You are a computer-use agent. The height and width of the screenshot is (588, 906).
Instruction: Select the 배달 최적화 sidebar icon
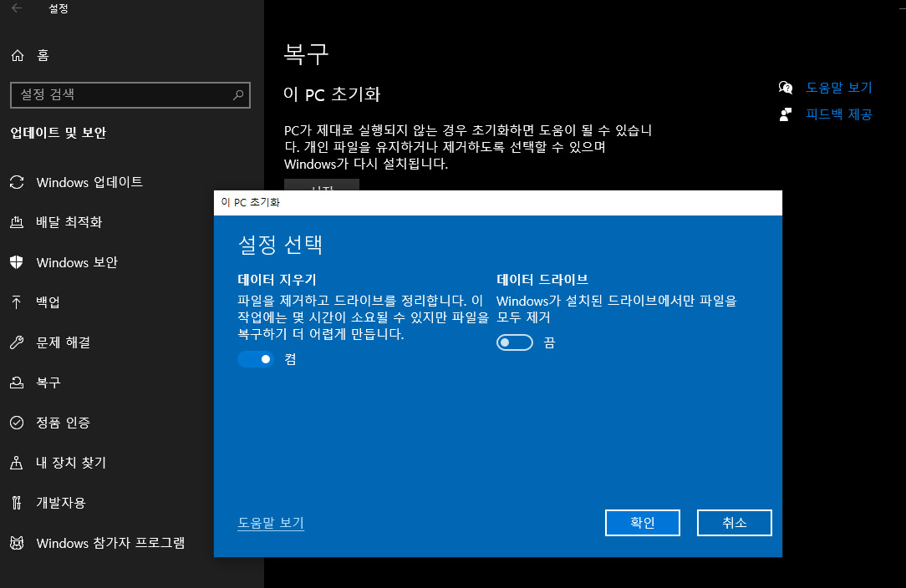point(17,222)
